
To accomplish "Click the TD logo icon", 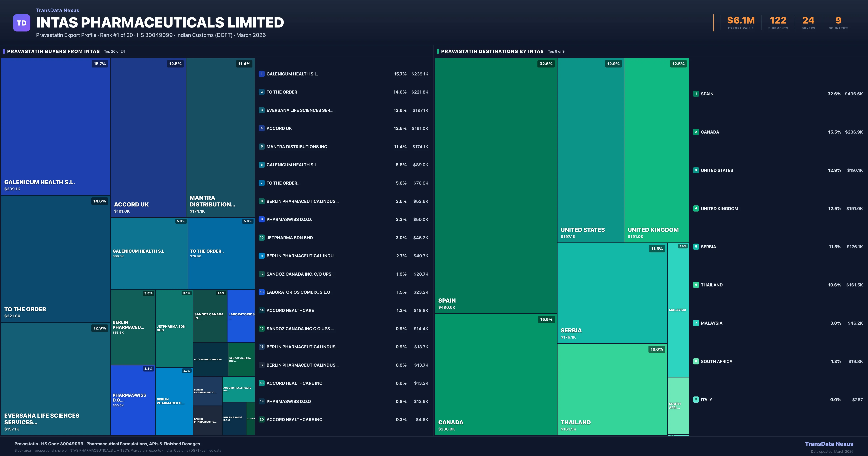I will [22, 23].
